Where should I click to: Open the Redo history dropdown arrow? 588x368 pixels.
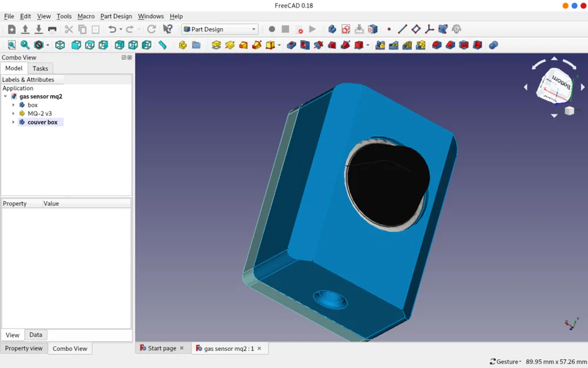click(x=139, y=29)
